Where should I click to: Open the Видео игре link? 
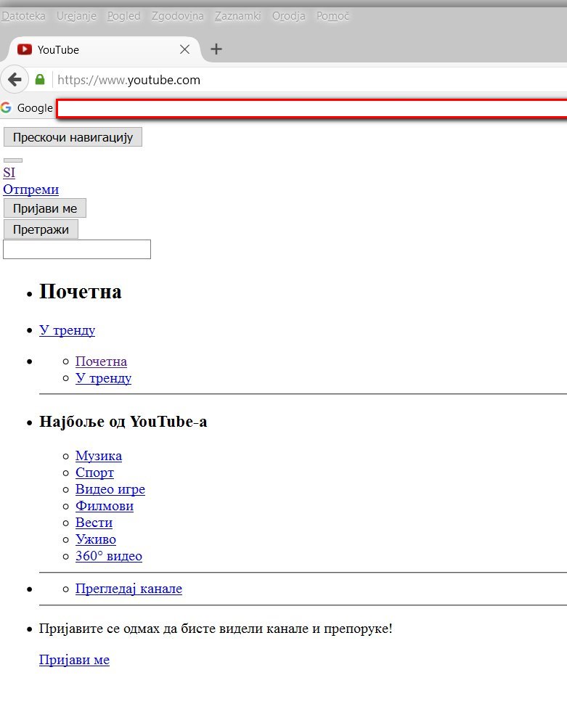click(x=110, y=489)
